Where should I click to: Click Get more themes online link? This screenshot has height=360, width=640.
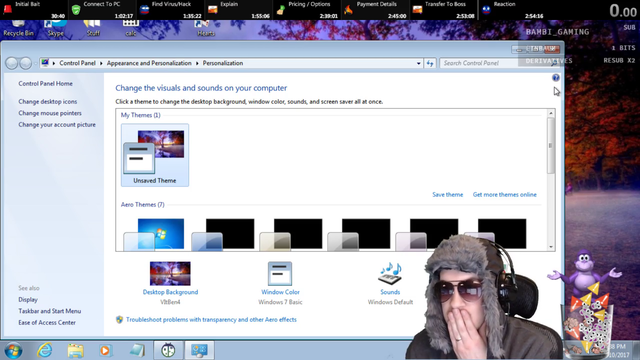pos(504,195)
